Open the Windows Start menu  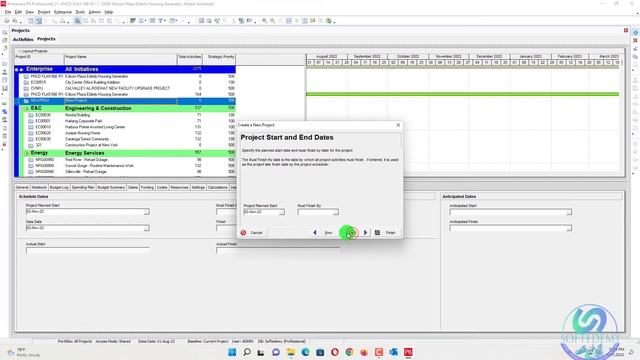tap(232, 352)
